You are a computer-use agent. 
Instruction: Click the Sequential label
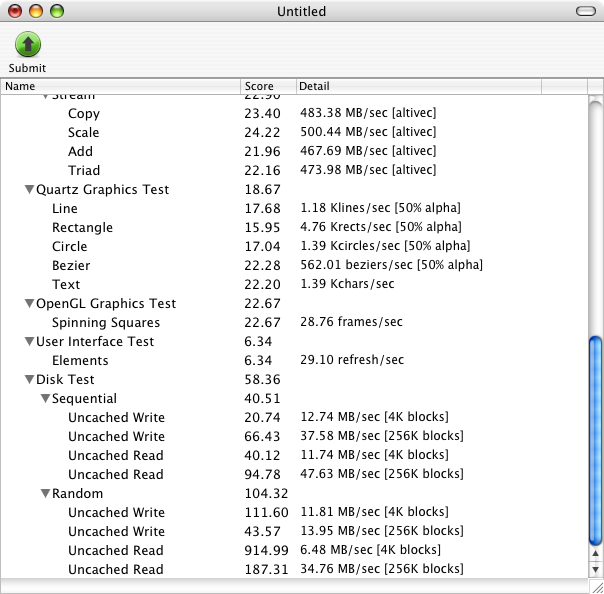click(84, 398)
